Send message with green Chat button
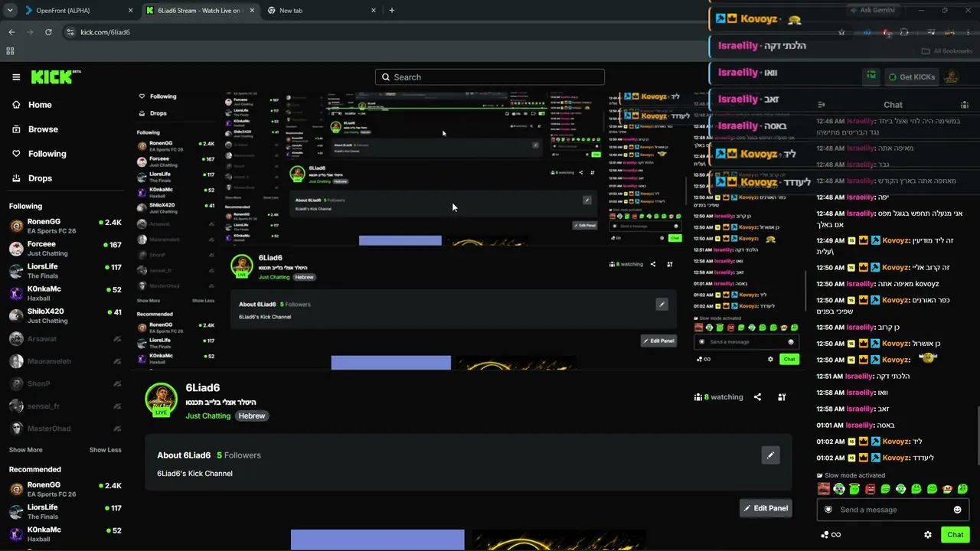The height and width of the screenshot is (551, 980). pyautogui.click(x=955, y=535)
